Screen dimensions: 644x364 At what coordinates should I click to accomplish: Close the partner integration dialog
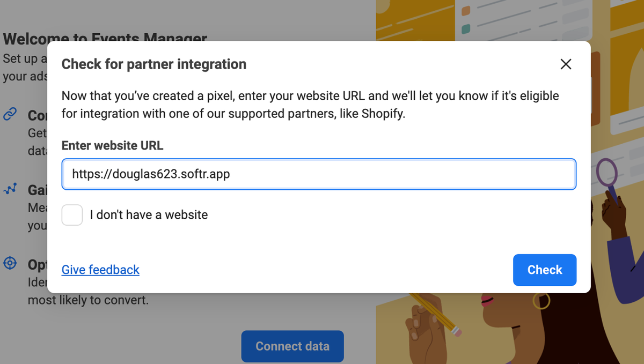click(566, 64)
